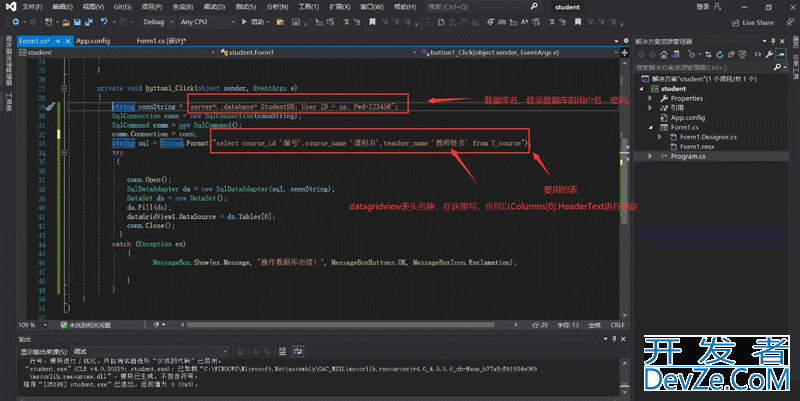Click the pending changes filter clock icon
The height and width of the screenshot is (401, 800).
(x=692, y=55)
